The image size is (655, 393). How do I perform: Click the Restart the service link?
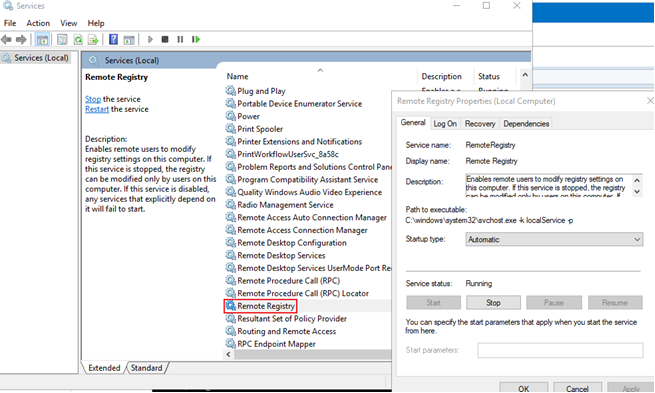coord(97,109)
